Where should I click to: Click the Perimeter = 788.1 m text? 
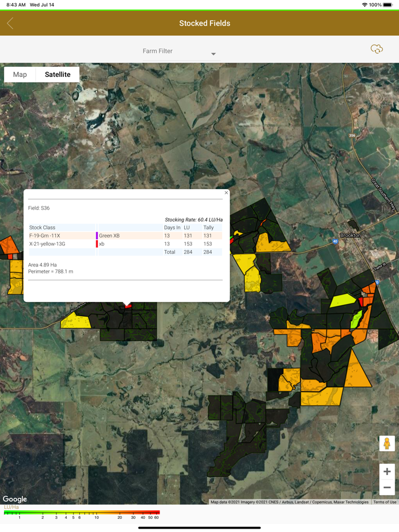click(x=51, y=272)
